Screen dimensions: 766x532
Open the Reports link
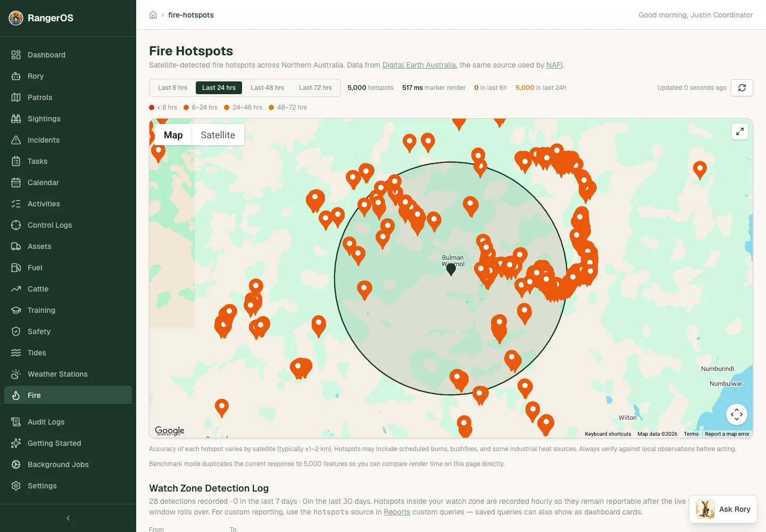pos(397,512)
